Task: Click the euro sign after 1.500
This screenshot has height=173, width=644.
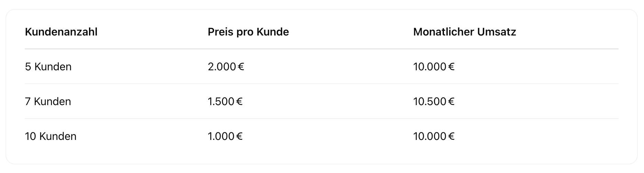Action: point(240,102)
